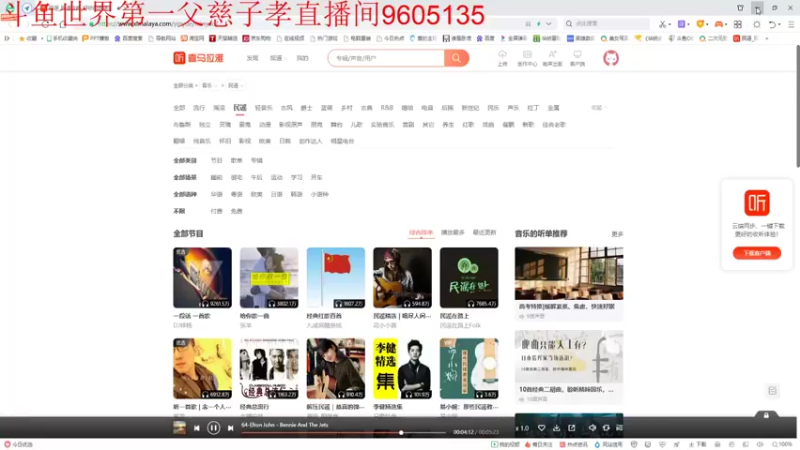Open the channel dropdown in top navigation
Viewport: 800px width, 450px height.
pyautogui.click(x=278, y=58)
